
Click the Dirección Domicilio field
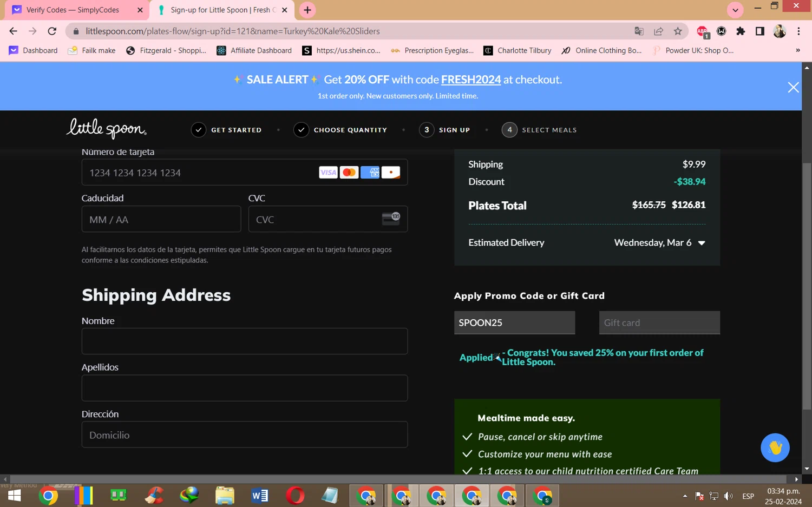(245, 434)
